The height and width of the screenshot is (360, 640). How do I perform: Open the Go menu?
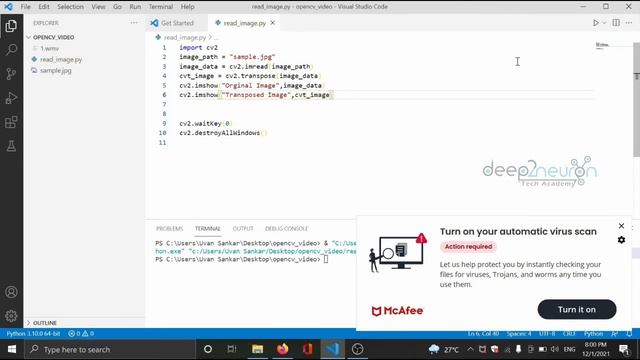click(117, 7)
